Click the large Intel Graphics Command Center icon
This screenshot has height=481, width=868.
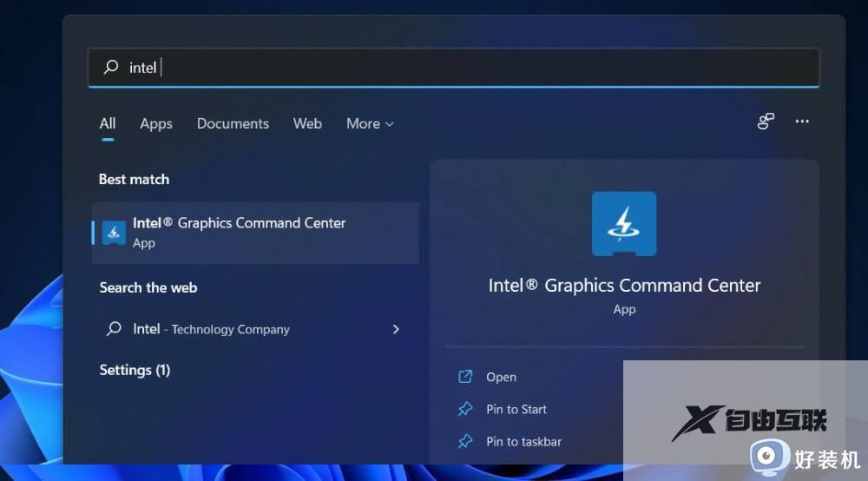tap(624, 224)
